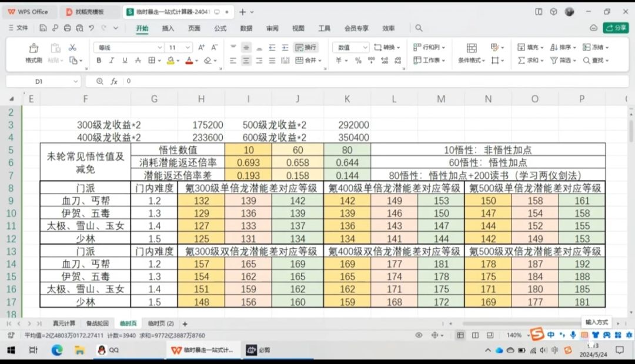The image size is (635, 364).
Task: Open the name box dropdown arrow
Action: point(75,81)
